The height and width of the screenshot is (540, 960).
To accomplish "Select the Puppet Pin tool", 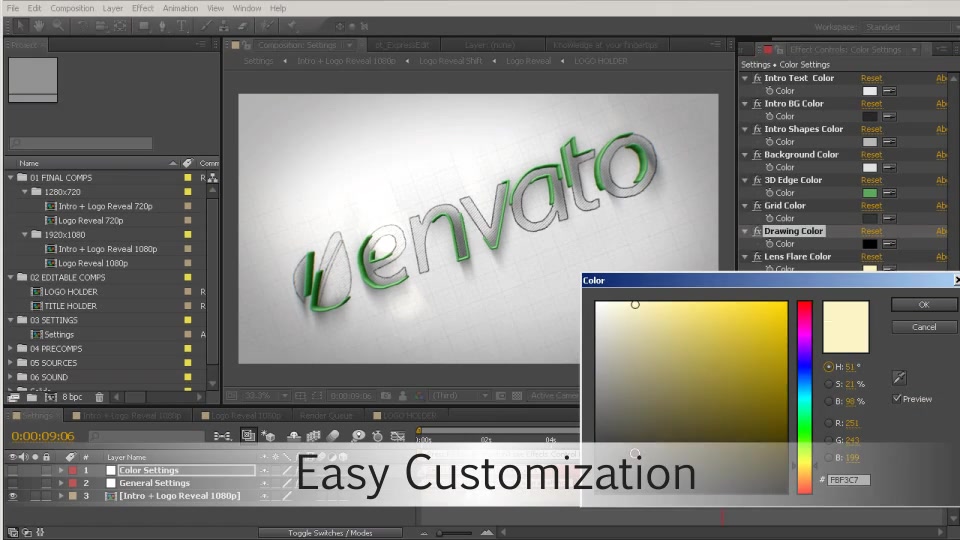I will pyautogui.click(x=292, y=26).
